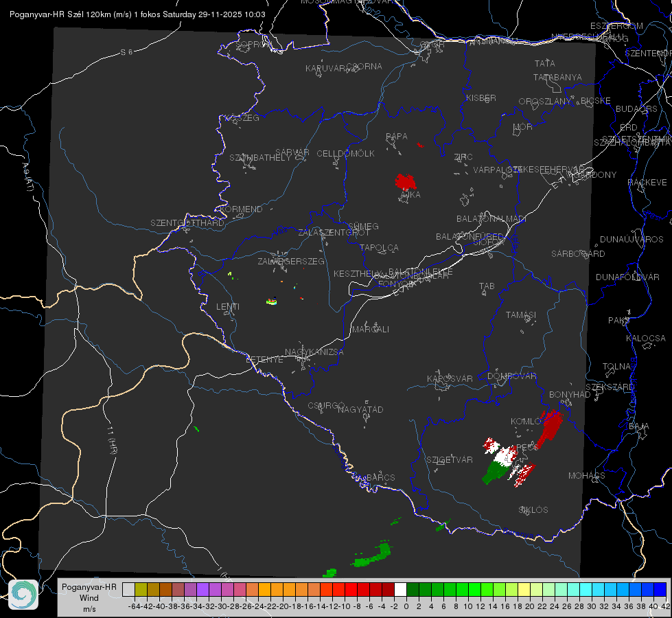
Task: Click the CELLDÖMÖLK city label
Action: pyautogui.click(x=345, y=153)
